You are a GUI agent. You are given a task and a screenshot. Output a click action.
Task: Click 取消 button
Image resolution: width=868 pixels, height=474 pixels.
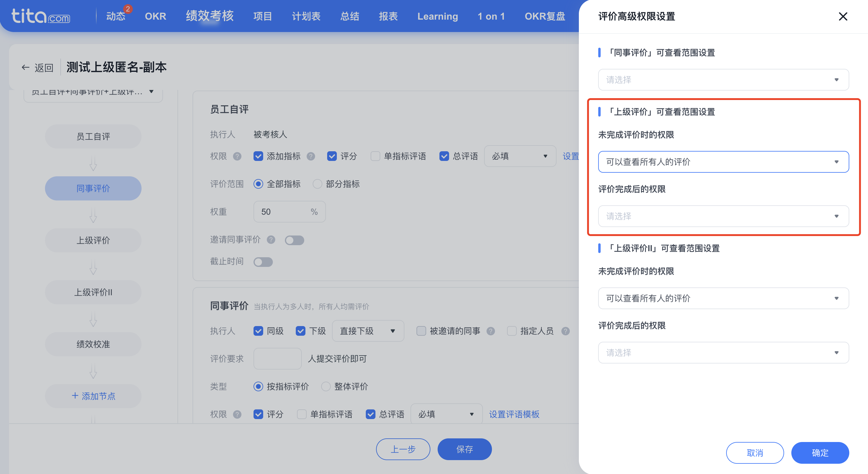point(755,453)
